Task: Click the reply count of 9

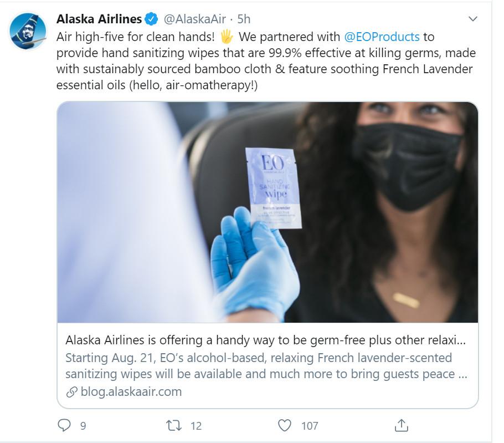Action: tap(83, 426)
